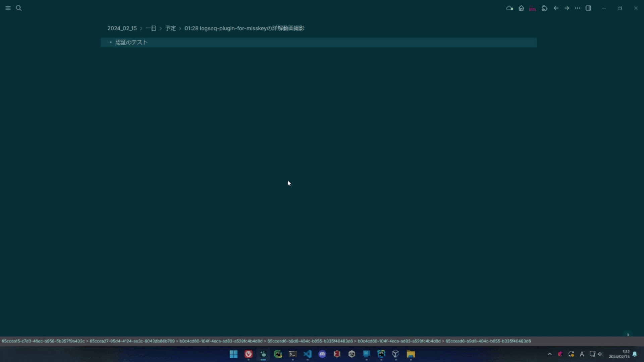644x362 pixels.
Task: Open the left sidebar hamburger menu
Action: point(8,8)
